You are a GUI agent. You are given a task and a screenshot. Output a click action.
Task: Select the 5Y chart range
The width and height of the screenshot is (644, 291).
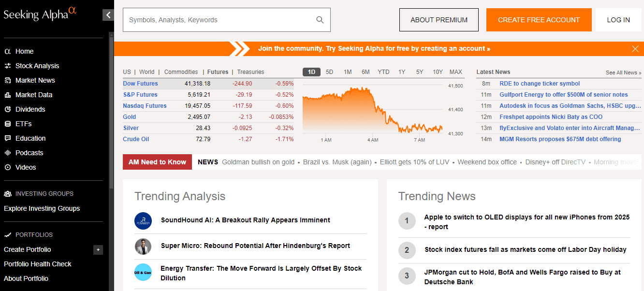point(420,72)
